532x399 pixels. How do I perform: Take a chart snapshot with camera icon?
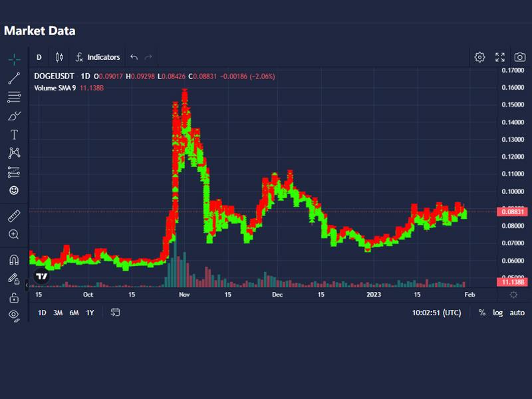click(x=519, y=57)
